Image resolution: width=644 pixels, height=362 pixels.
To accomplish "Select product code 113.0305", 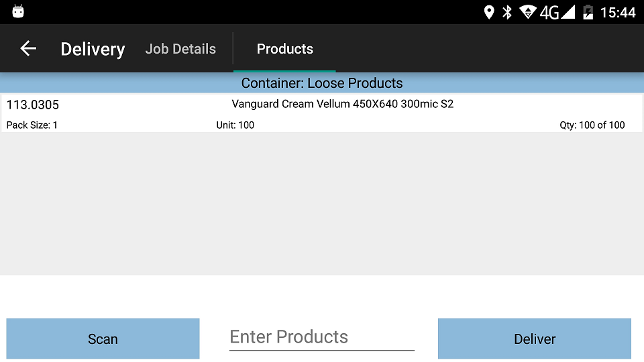I will (x=33, y=105).
